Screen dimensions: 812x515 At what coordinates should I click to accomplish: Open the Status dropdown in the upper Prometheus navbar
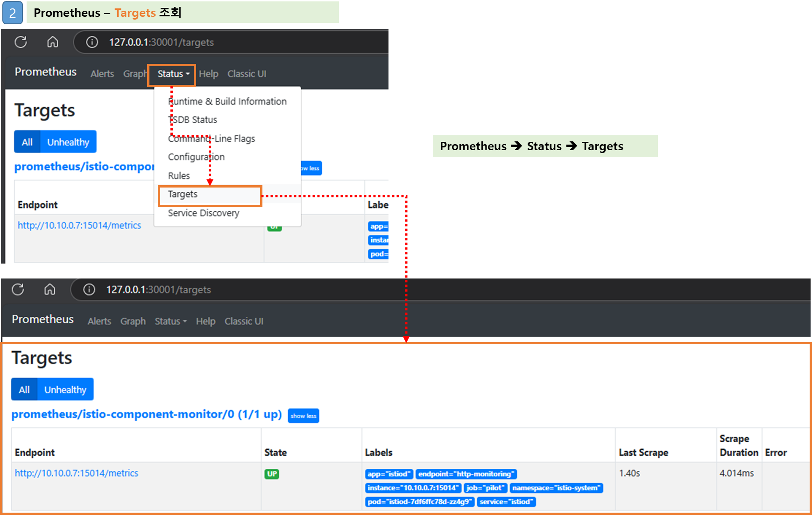pos(173,74)
